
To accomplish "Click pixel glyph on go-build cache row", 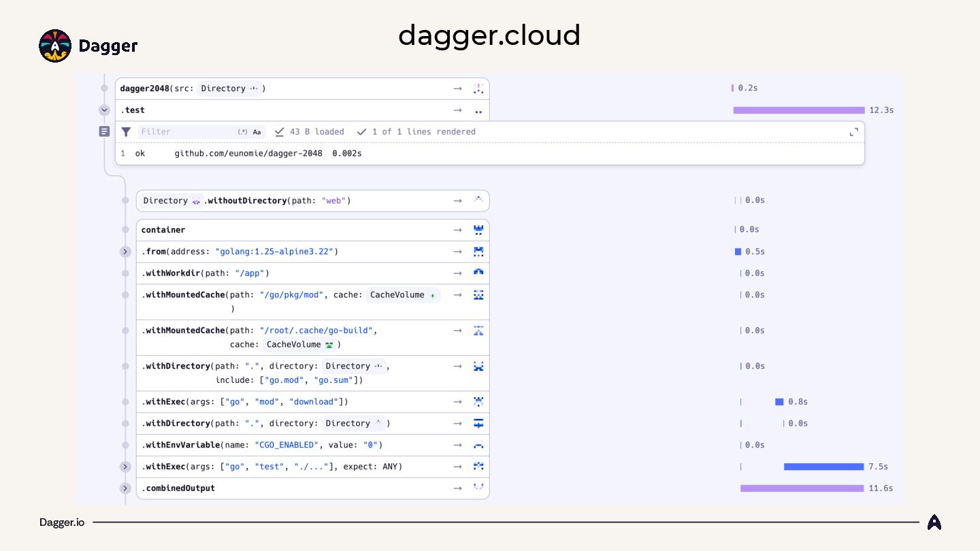I will pyautogui.click(x=478, y=330).
